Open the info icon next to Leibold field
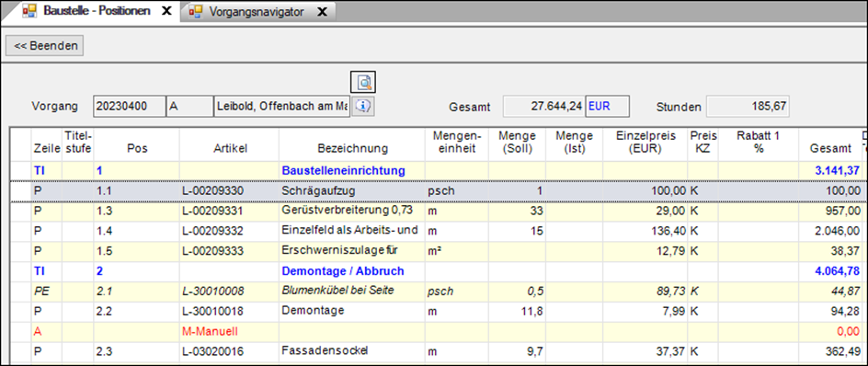This screenshot has height=366, width=868. tap(363, 107)
